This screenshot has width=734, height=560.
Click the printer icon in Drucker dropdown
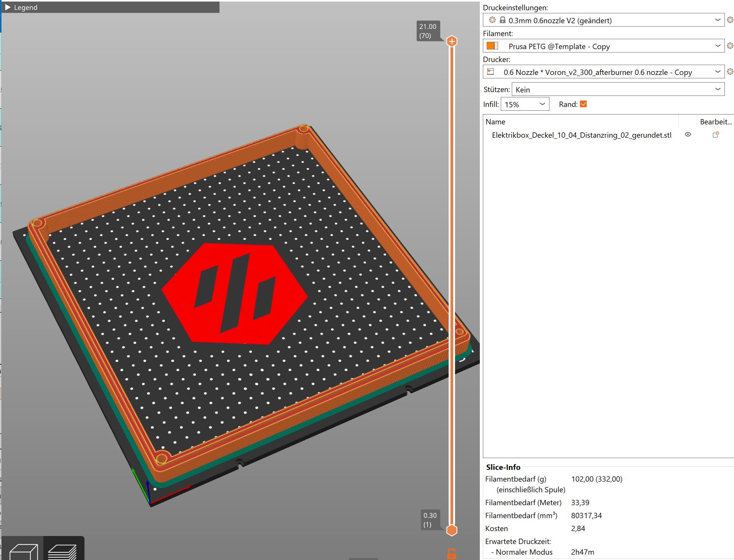tap(490, 72)
